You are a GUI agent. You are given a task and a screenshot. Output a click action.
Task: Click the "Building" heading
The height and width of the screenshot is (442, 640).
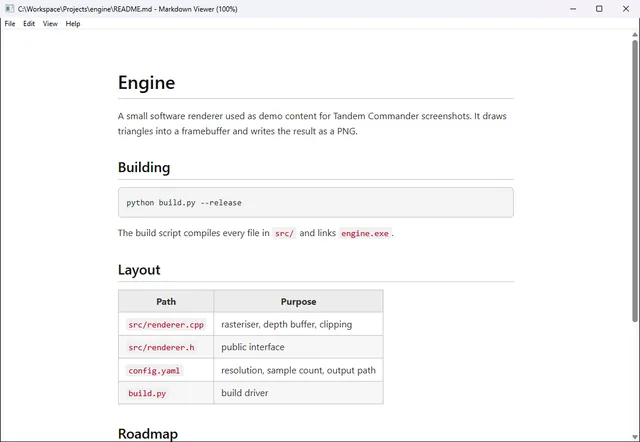point(144,167)
